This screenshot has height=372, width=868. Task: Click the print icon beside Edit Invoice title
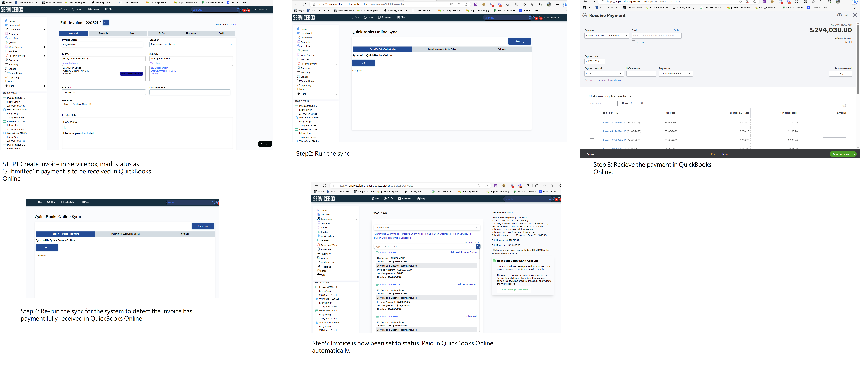105,23
